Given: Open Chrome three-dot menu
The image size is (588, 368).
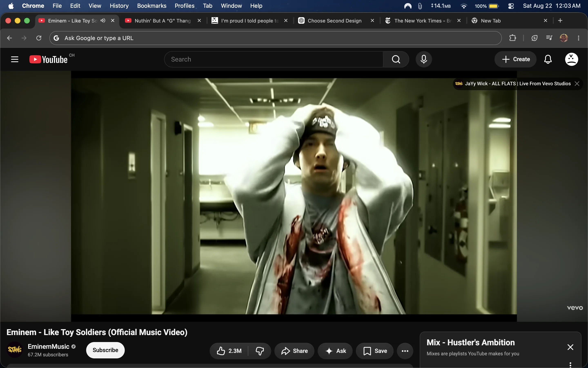Looking at the screenshot, I should [579, 38].
